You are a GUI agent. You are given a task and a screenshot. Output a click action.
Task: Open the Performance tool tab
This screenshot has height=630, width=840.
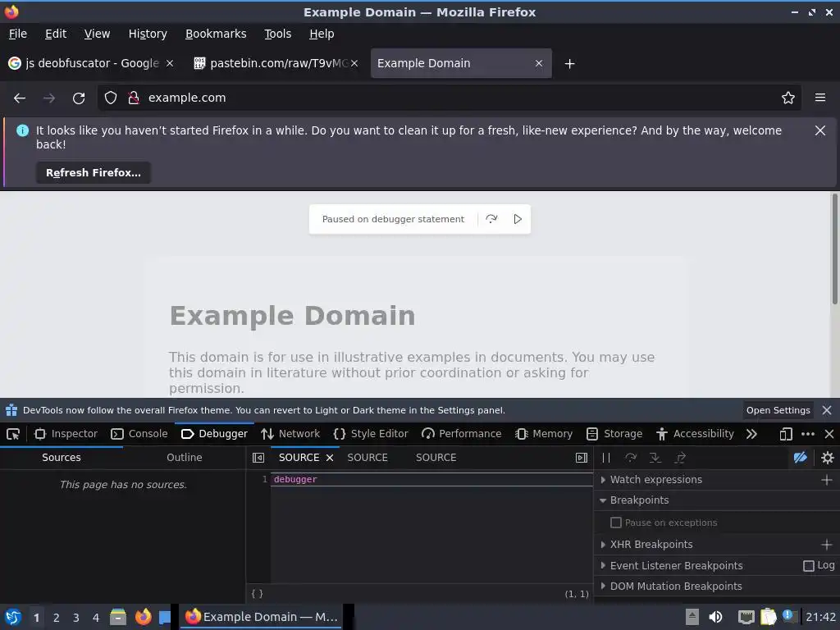tap(462, 434)
